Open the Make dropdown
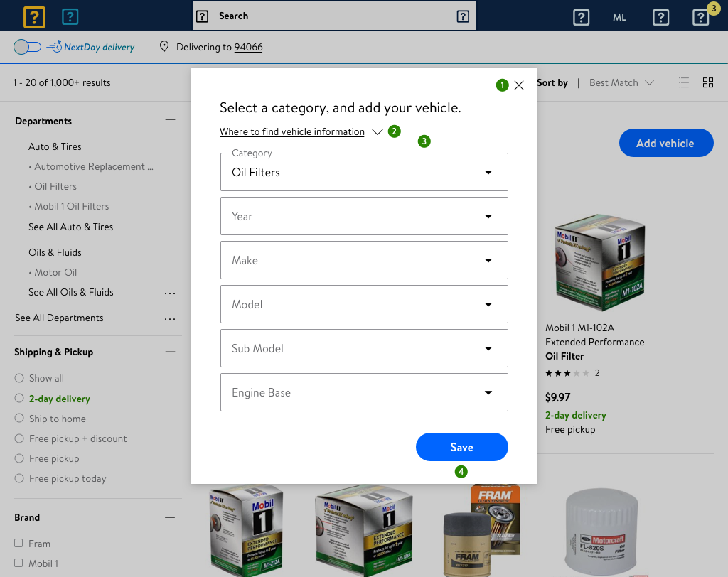This screenshot has width=728, height=577. coord(364,260)
